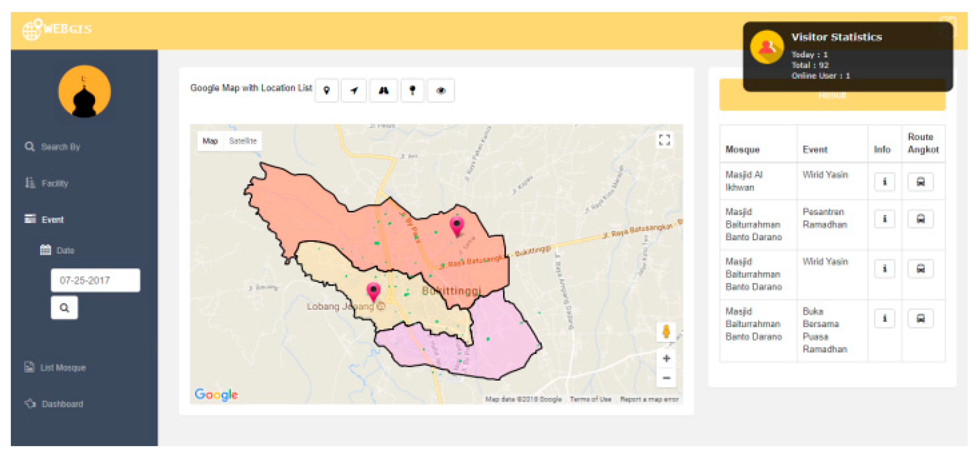The width and height of the screenshot is (980, 459).
Task: Click the current position arrow icon
Action: [x=354, y=91]
